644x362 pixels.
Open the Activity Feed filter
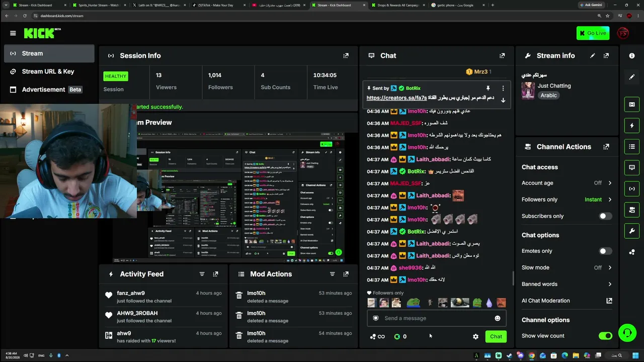click(202, 274)
